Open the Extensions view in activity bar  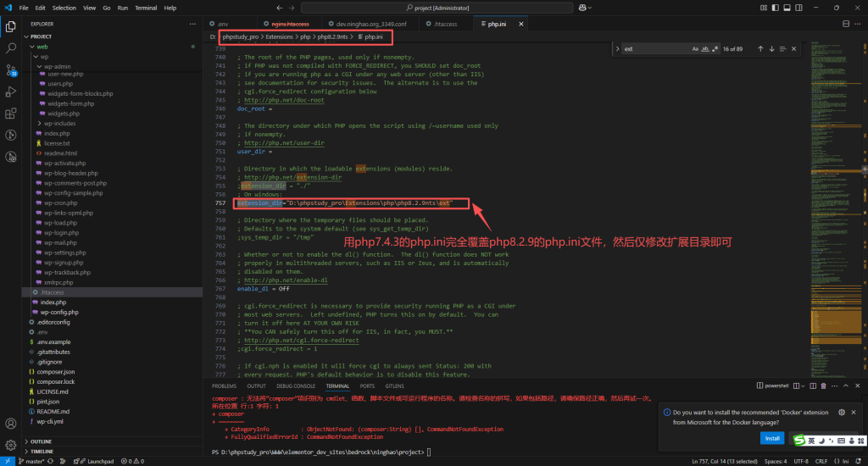[x=11, y=113]
